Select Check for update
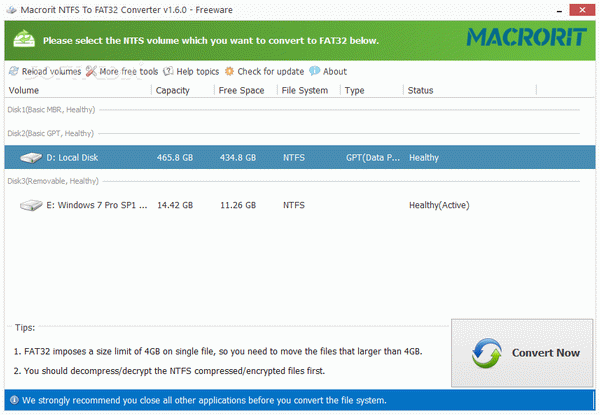This screenshot has height=415, width=600. pyautogui.click(x=264, y=71)
